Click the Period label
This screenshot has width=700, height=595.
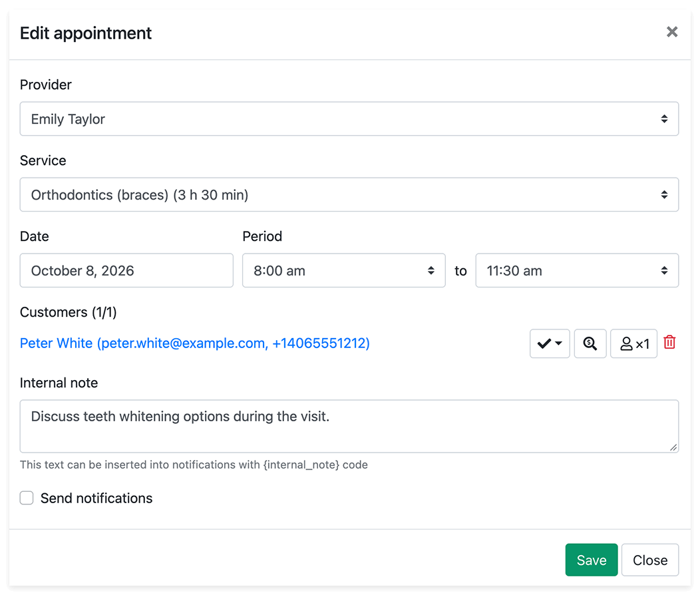(x=262, y=236)
